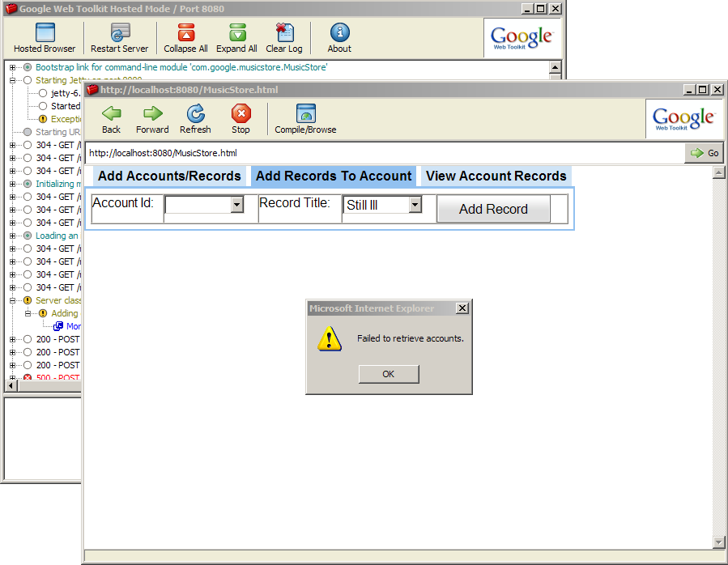Expand the 'Loading an' log entry
This screenshot has width=728, height=565.
(x=12, y=236)
